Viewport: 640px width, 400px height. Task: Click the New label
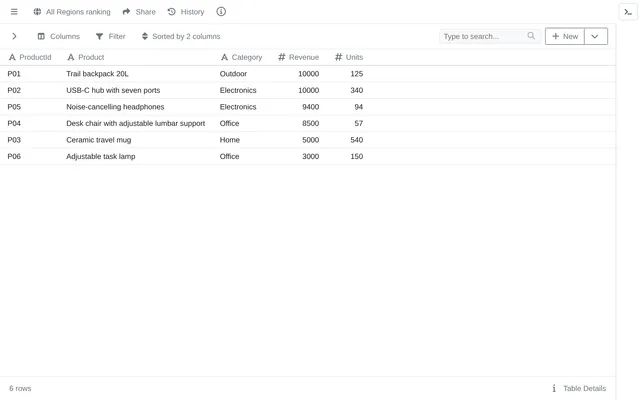(570, 36)
